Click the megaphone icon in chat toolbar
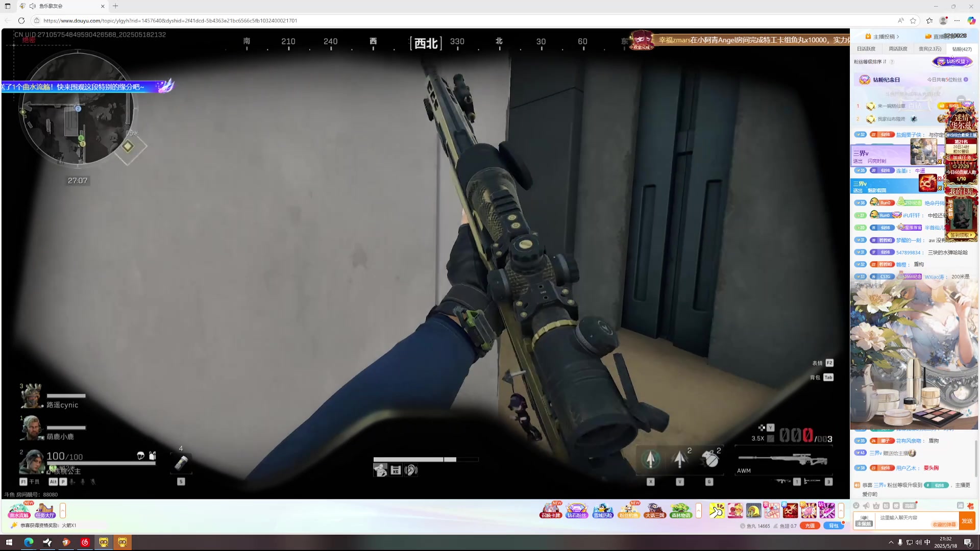The height and width of the screenshot is (551, 980). 866,506
